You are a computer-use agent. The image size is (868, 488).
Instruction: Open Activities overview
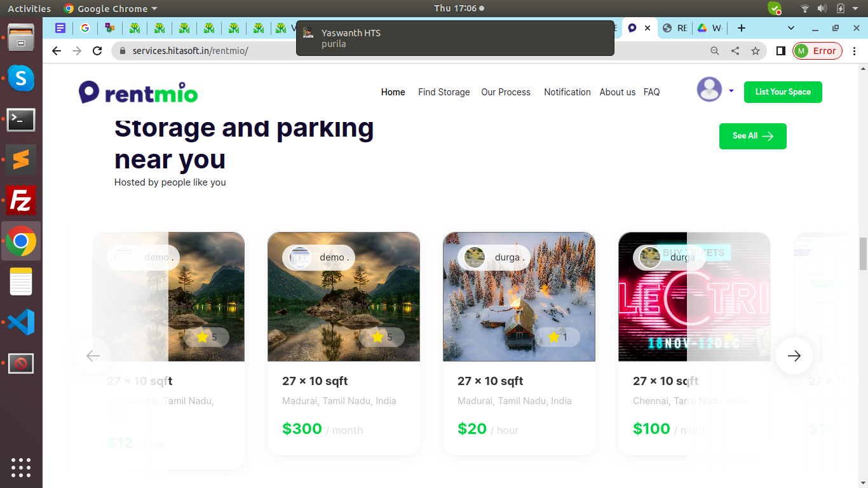pos(29,8)
